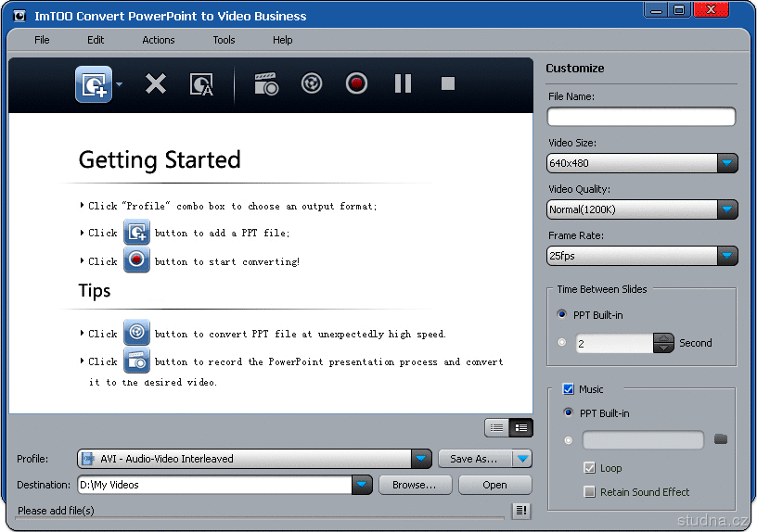Click the Add PPT file toolbar button
This screenshot has width=757, height=532.
[94, 84]
